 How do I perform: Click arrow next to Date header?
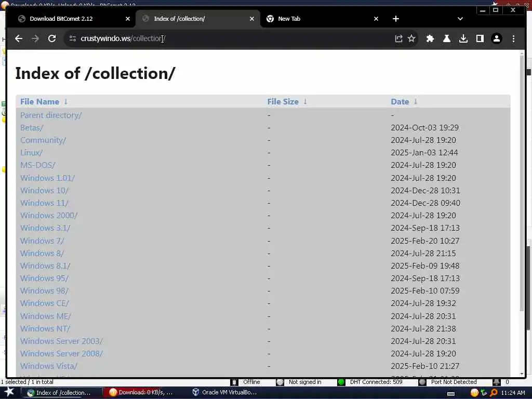coord(415,102)
